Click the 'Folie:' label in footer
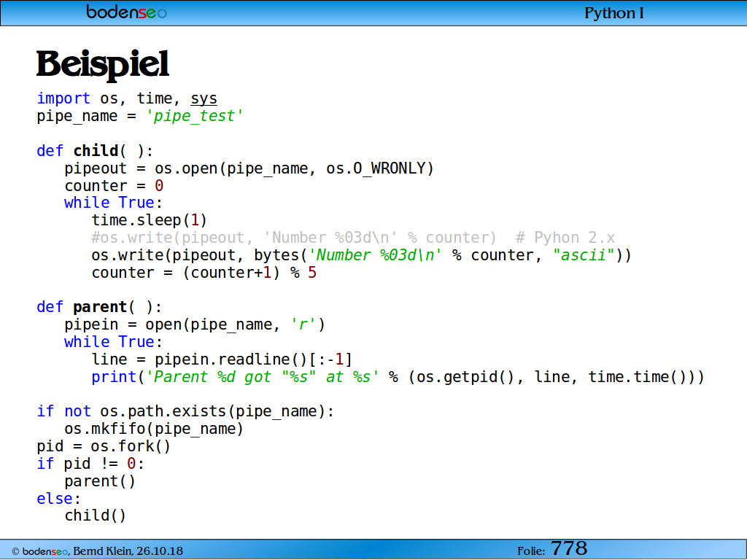The image size is (747, 560). point(531,551)
